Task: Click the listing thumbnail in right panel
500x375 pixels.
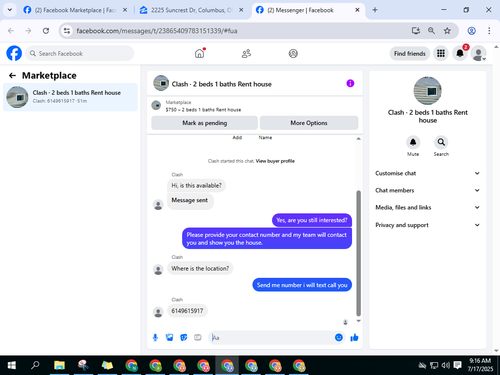Action: coord(428,91)
